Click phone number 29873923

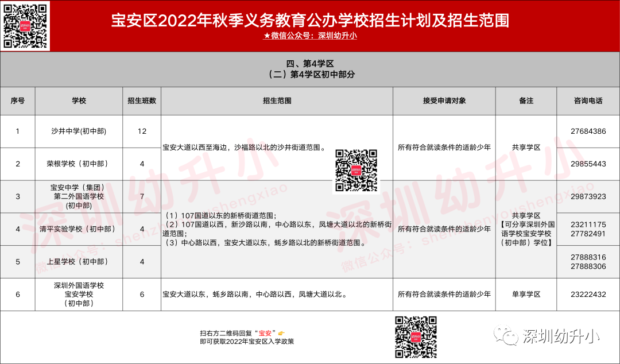coord(588,196)
